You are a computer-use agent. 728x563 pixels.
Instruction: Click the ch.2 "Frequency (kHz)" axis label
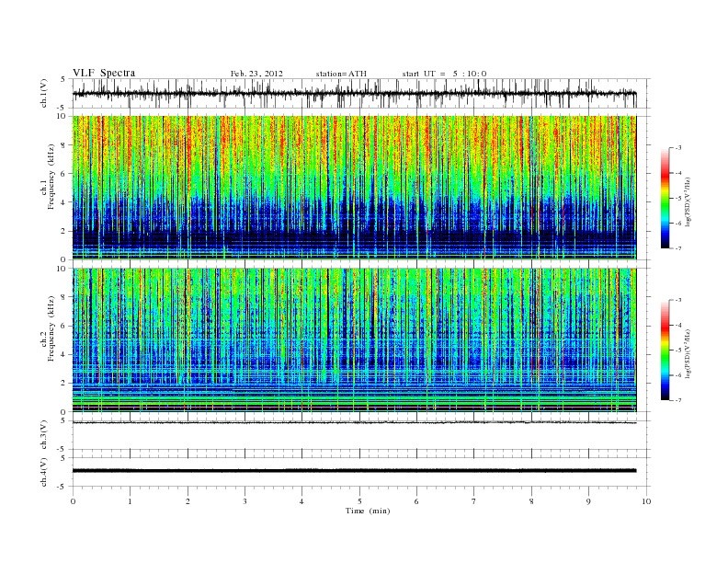click(x=51, y=327)
